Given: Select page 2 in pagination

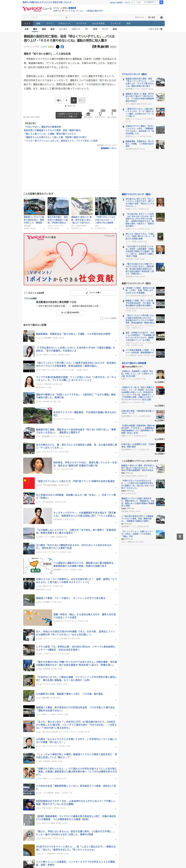Looking at the screenshot, I should click(x=74, y=100).
